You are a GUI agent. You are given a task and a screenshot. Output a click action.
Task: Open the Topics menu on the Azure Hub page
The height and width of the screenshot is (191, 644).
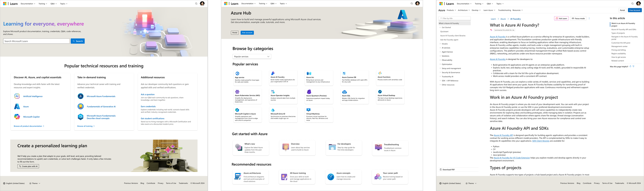[283, 4]
